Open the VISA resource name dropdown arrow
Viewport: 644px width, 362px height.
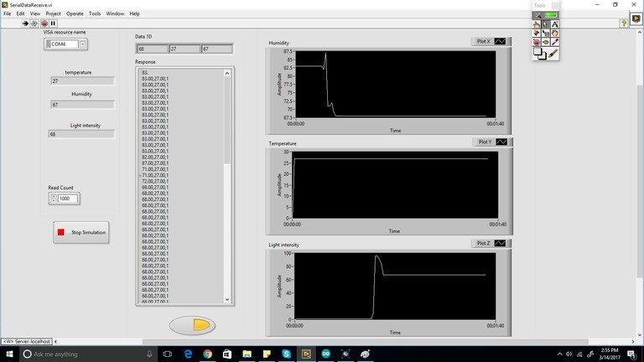83,44
